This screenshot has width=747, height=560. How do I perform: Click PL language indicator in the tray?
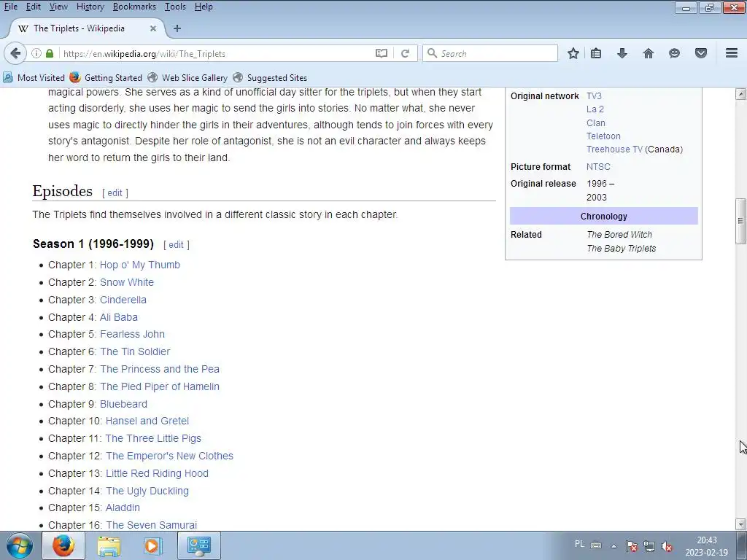(x=579, y=544)
